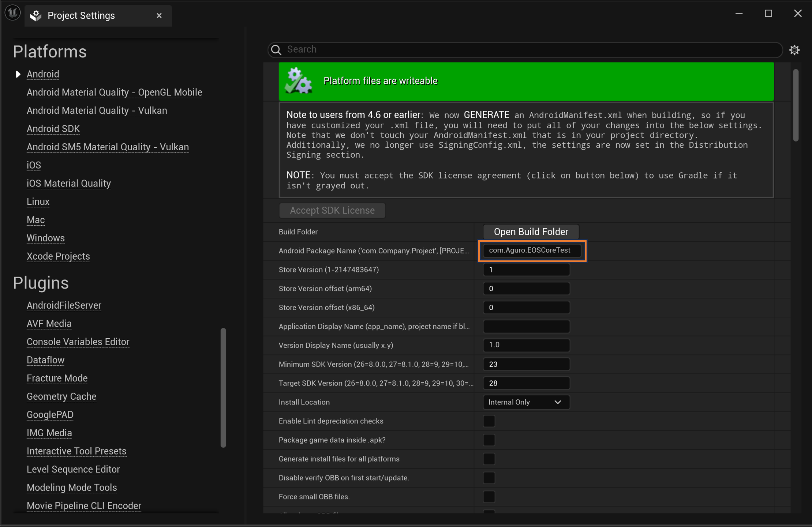The width and height of the screenshot is (812, 527).
Task: Check Force small OBB files
Action: pyautogui.click(x=489, y=497)
